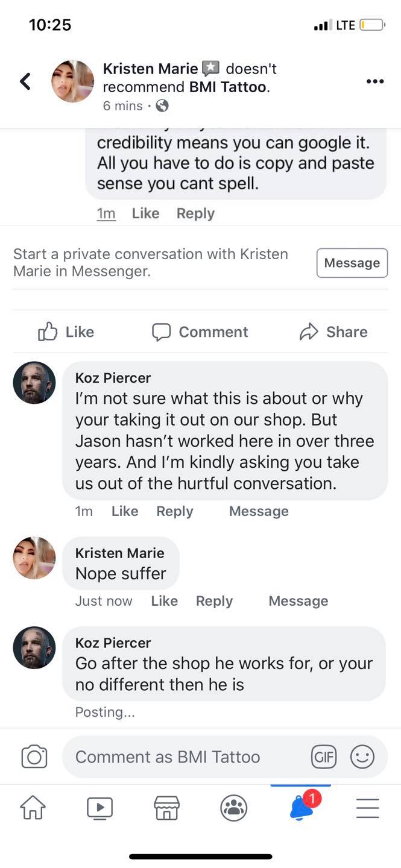Like the post with thumbs-up button
Screen dimensions: 401x868
[x=66, y=332]
